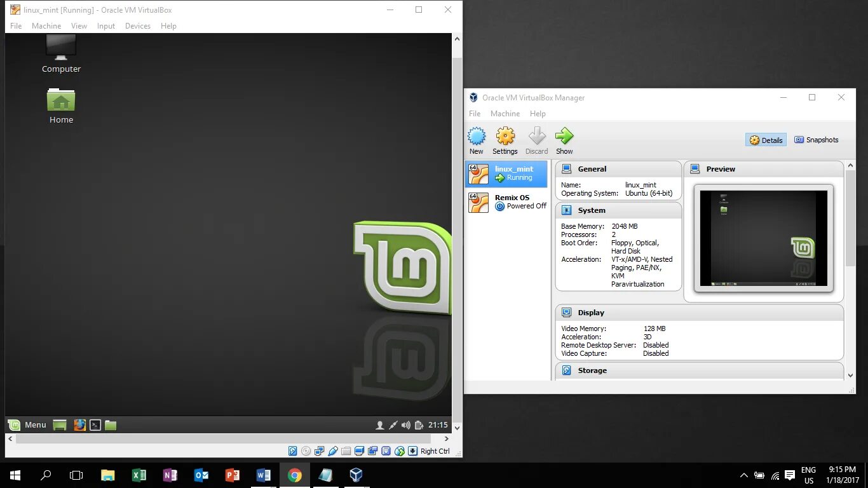Click the battery power icon in Mint panel
The width and height of the screenshot is (868, 488).
(419, 425)
